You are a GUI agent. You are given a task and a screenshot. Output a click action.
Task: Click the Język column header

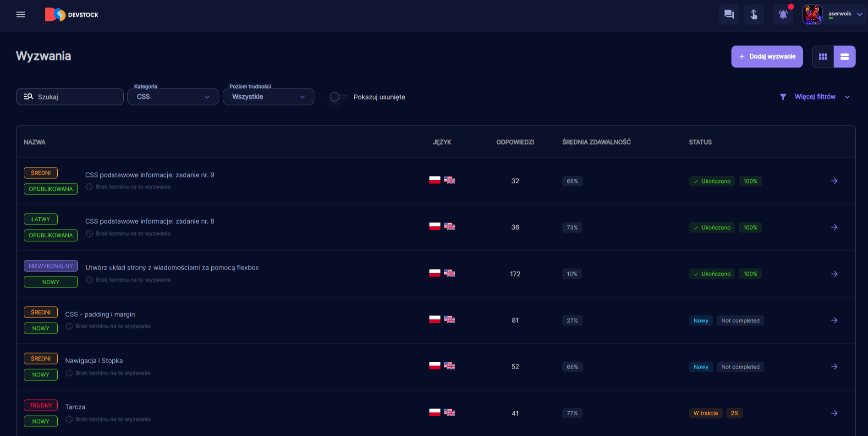442,142
